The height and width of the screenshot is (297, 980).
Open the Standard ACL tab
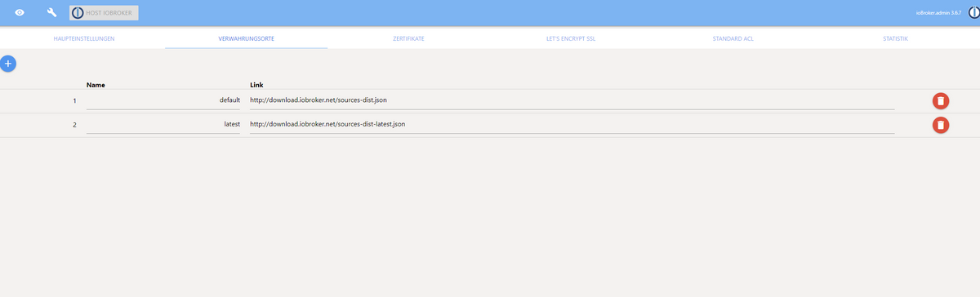click(733, 38)
